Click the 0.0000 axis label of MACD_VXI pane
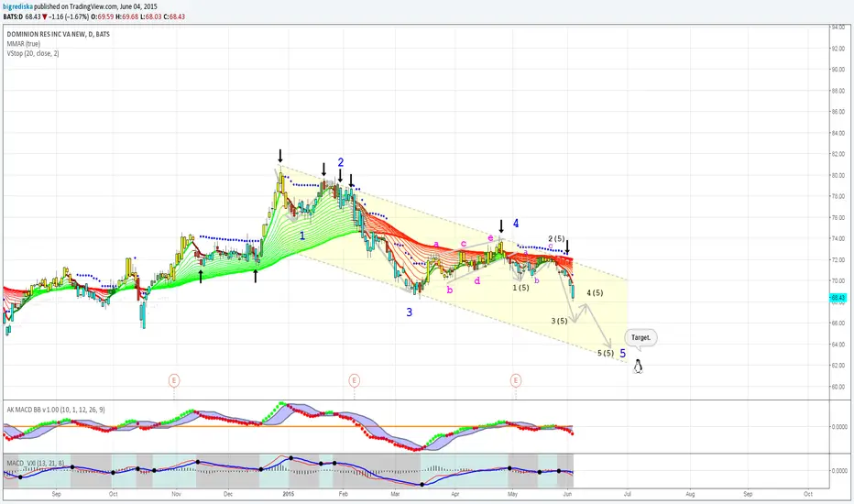Screen dimensions: 854x504 pyautogui.click(x=838, y=470)
